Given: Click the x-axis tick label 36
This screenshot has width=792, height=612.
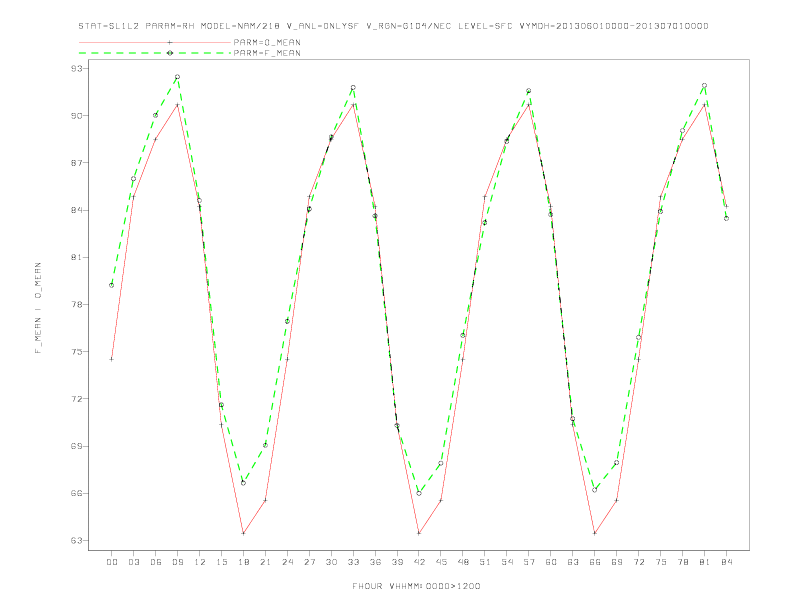Looking at the screenshot, I should coord(375,562).
